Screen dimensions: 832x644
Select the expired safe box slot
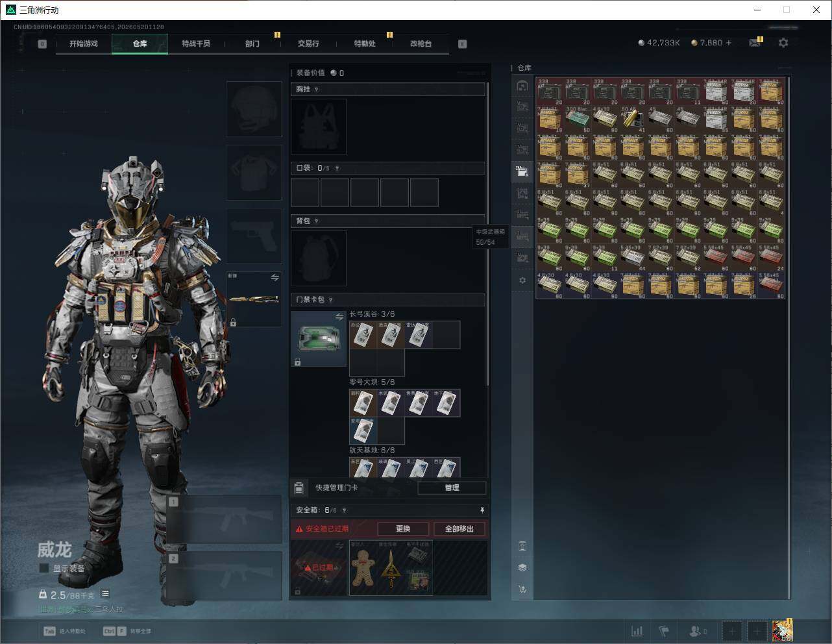(x=319, y=568)
